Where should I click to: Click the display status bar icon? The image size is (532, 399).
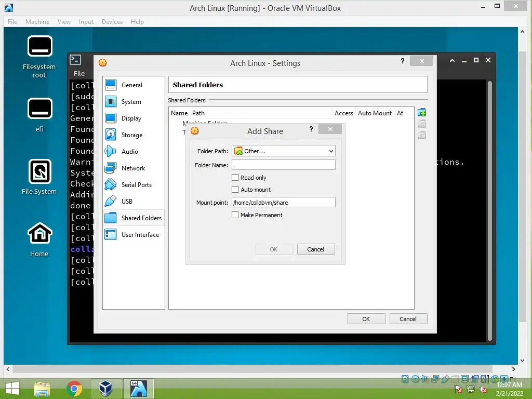tap(465, 379)
